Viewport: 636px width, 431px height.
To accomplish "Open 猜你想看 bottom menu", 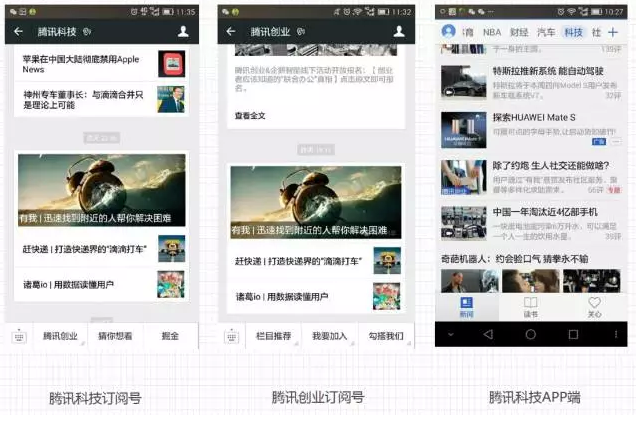I will pos(115,336).
